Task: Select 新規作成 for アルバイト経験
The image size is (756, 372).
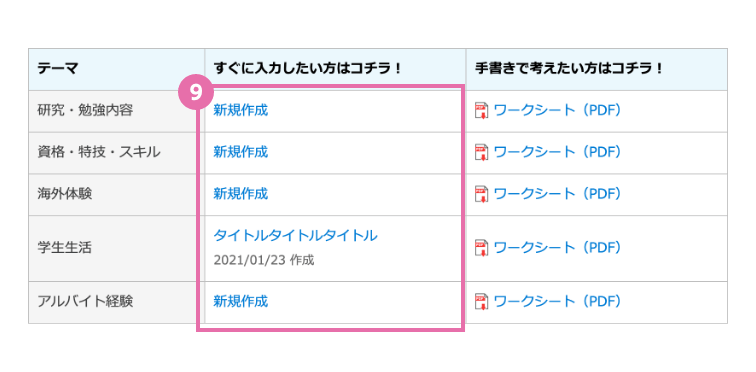Action: (241, 302)
